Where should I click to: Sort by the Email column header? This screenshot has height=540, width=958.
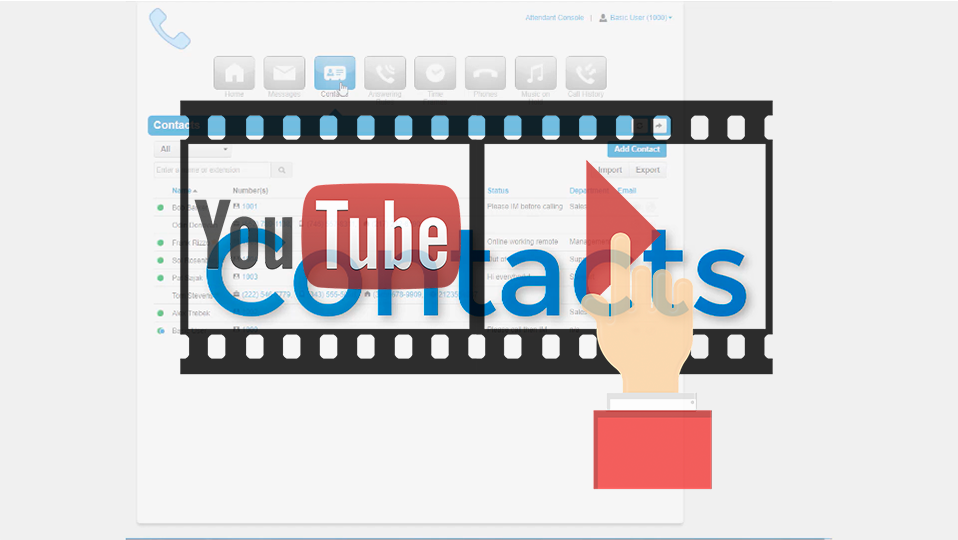pyautogui.click(x=627, y=191)
